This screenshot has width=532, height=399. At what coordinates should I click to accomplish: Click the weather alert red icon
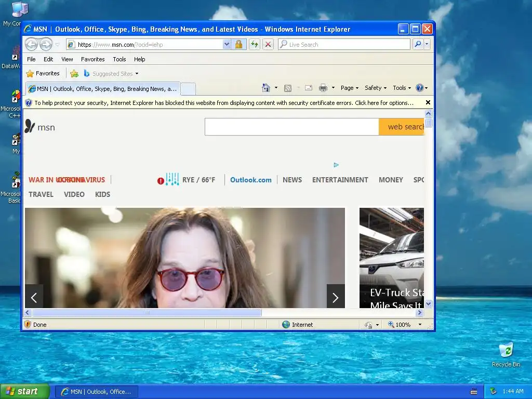tap(161, 181)
